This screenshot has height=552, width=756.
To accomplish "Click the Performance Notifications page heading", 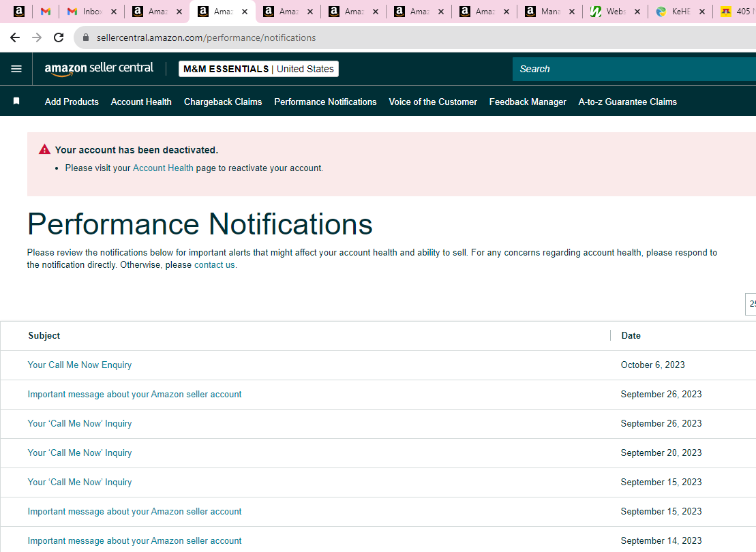I will coord(200,224).
